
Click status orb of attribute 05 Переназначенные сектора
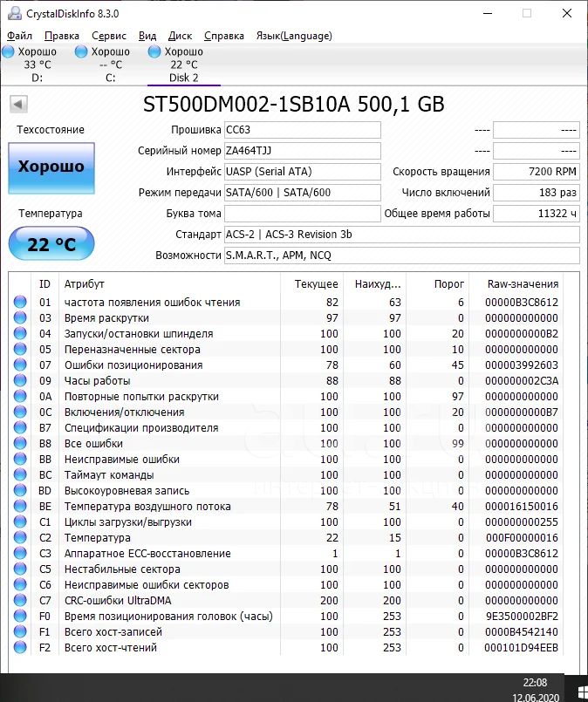[20, 349]
